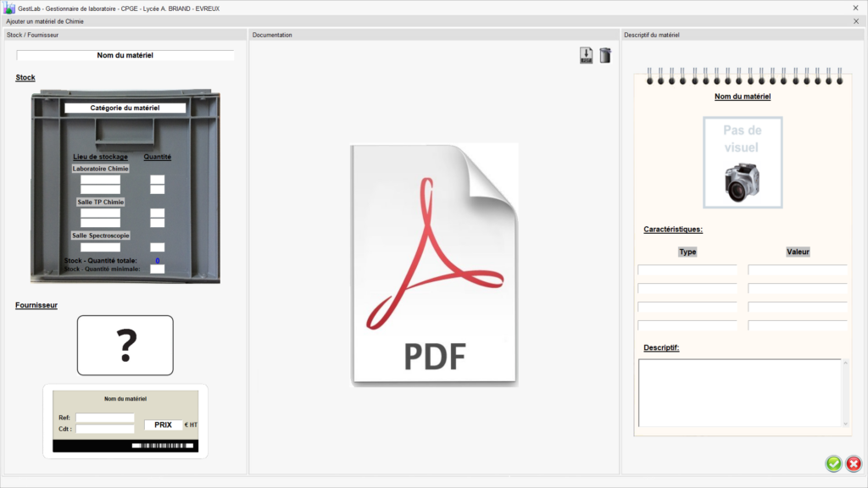Click the trash bin icon in Documentation
Viewport: 868px width, 488px height.
point(605,56)
